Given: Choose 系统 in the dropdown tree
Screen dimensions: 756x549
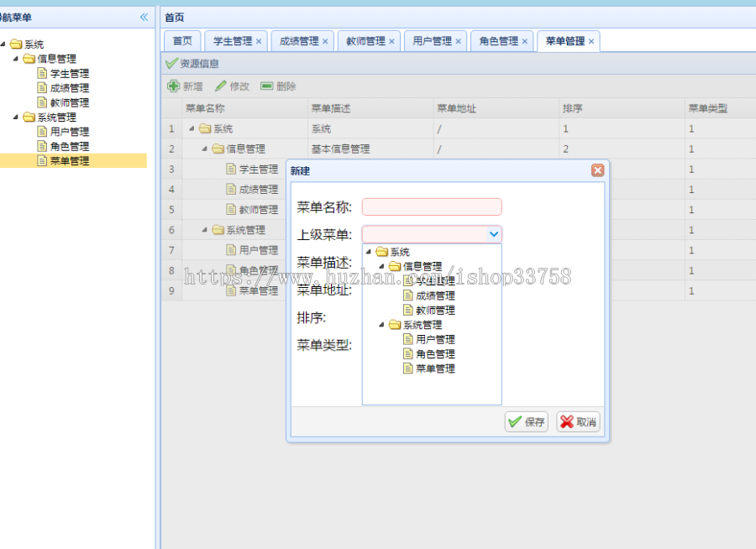Looking at the screenshot, I should click(400, 252).
